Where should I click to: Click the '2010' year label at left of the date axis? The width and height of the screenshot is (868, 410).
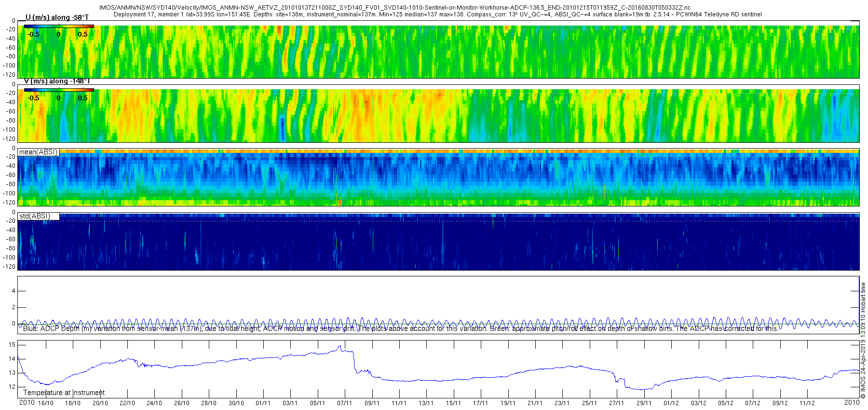27,402
